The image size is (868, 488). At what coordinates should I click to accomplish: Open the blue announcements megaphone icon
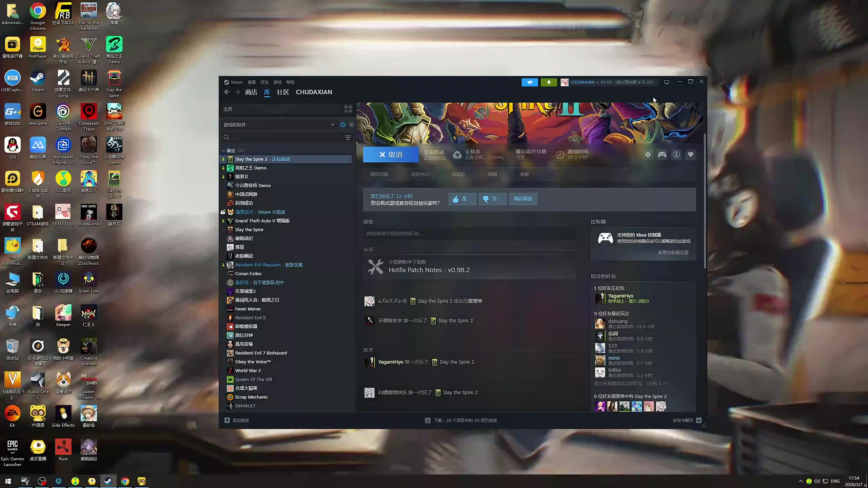point(530,82)
